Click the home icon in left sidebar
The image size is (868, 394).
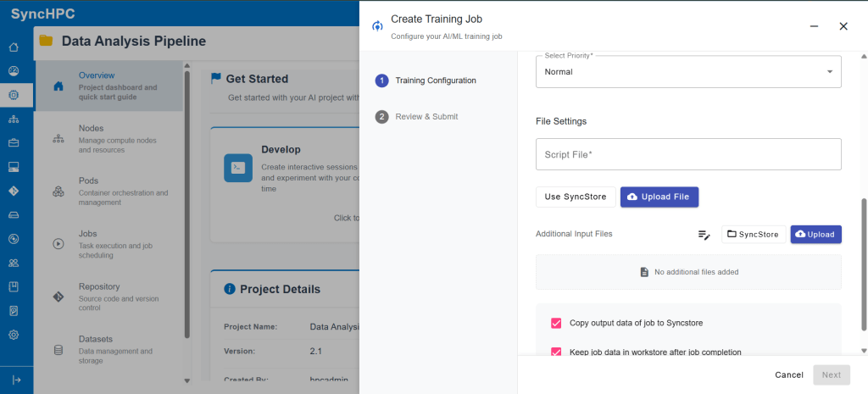(x=14, y=47)
